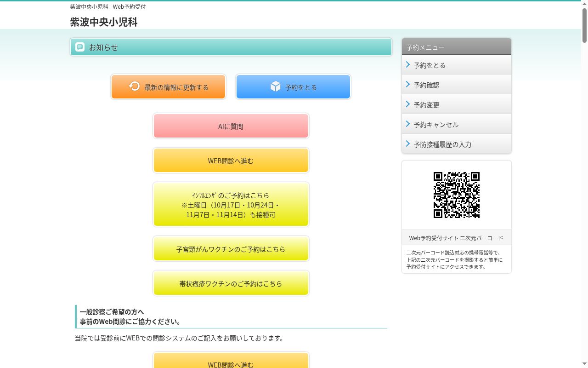588x368 pixels.
Task: Click the 二次元バーコード読込対応 description text
Action: point(454,259)
